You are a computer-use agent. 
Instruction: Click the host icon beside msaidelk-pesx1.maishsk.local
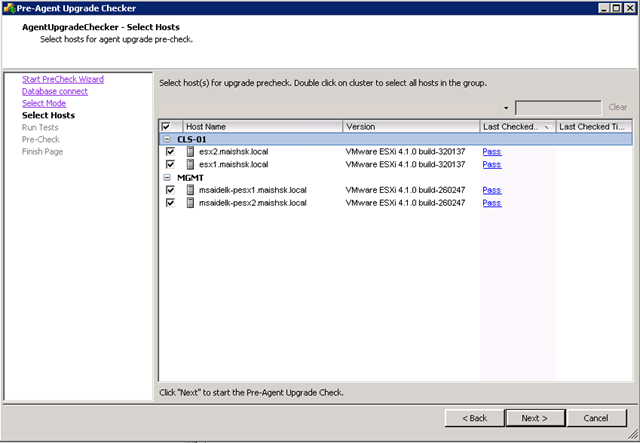click(190, 190)
